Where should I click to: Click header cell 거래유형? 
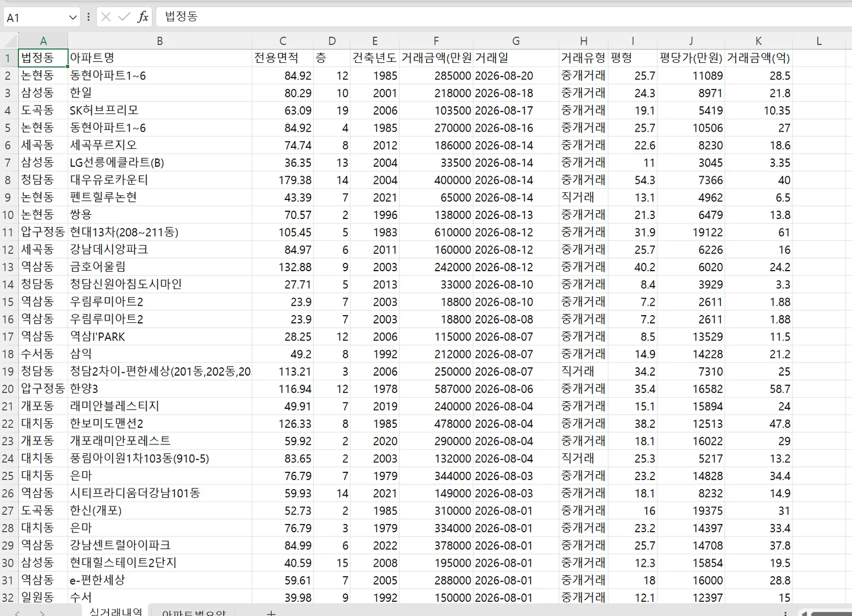click(x=584, y=58)
